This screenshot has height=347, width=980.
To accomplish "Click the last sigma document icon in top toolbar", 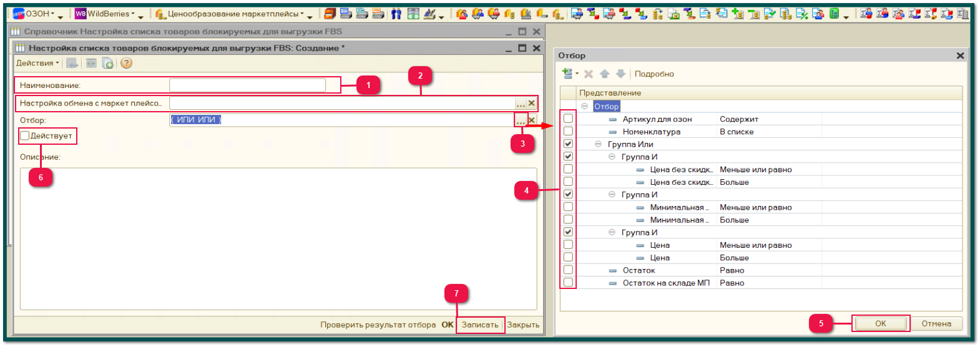I will [x=963, y=14].
